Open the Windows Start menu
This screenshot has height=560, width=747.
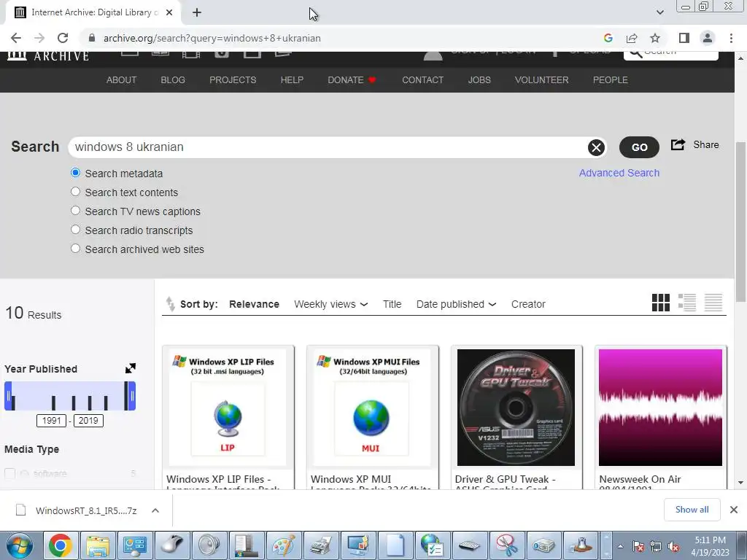click(x=19, y=545)
